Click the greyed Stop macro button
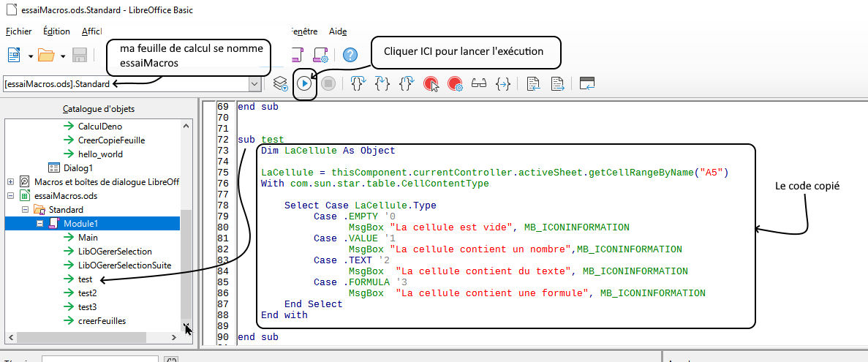868x362 pixels. click(328, 83)
